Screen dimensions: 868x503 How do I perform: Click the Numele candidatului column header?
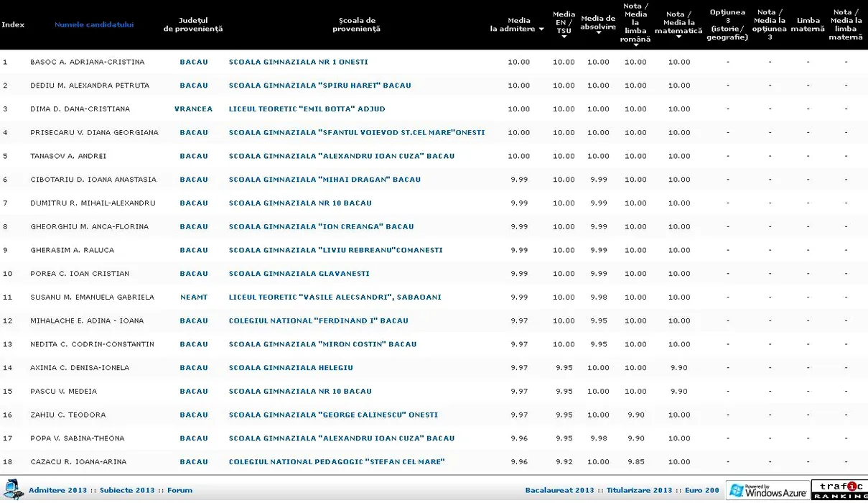pos(94,24)
